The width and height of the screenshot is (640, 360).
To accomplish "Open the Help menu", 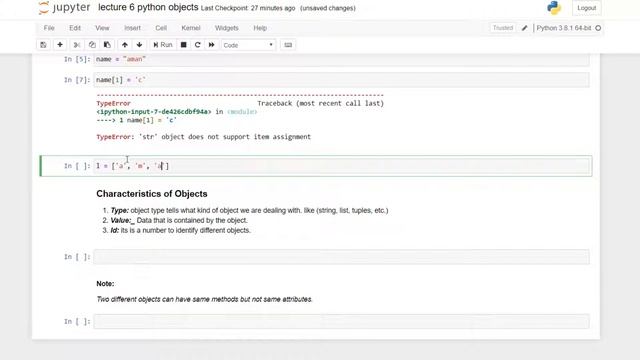I will click(260, 28).
